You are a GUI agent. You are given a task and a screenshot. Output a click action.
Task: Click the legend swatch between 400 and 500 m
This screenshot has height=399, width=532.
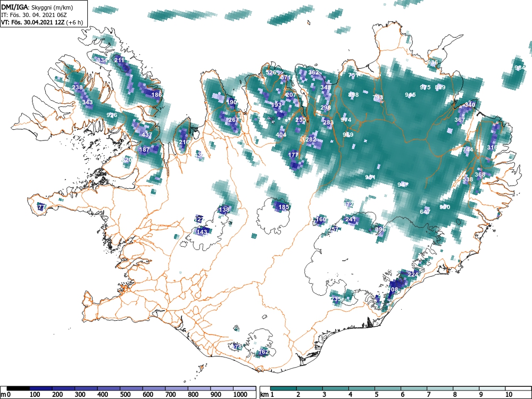[x=109, y=388]
